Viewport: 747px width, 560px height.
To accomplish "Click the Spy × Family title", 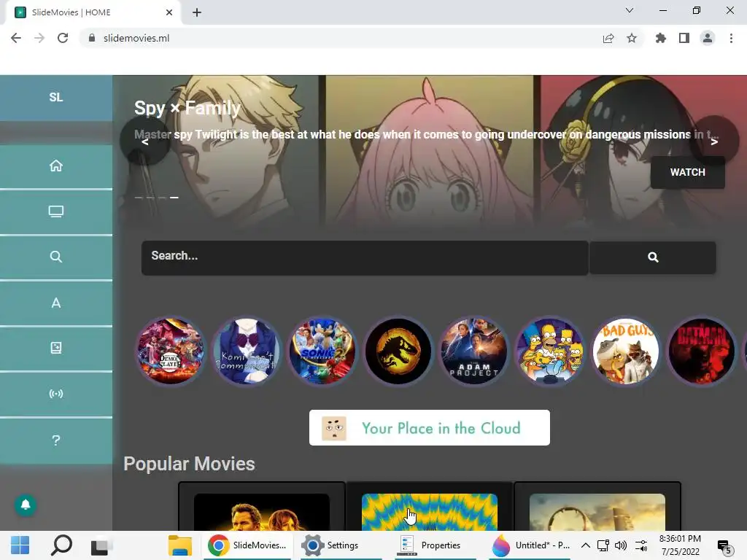I will point(187,108).
